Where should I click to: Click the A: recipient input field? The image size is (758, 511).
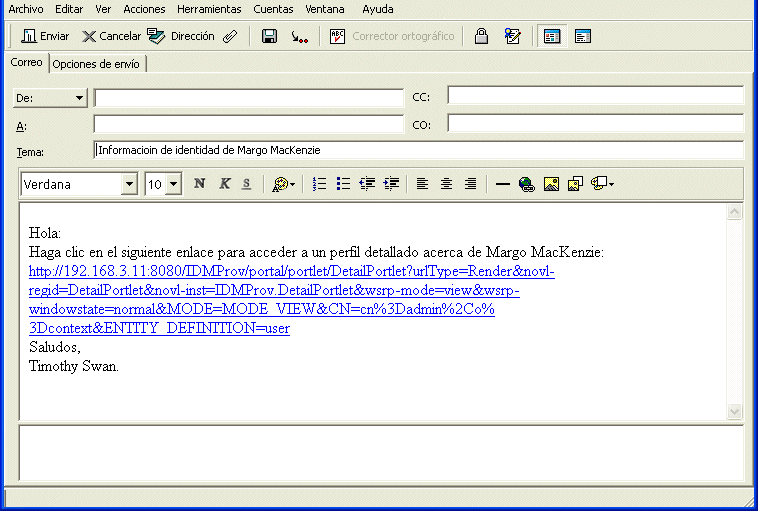pos(248,124)
